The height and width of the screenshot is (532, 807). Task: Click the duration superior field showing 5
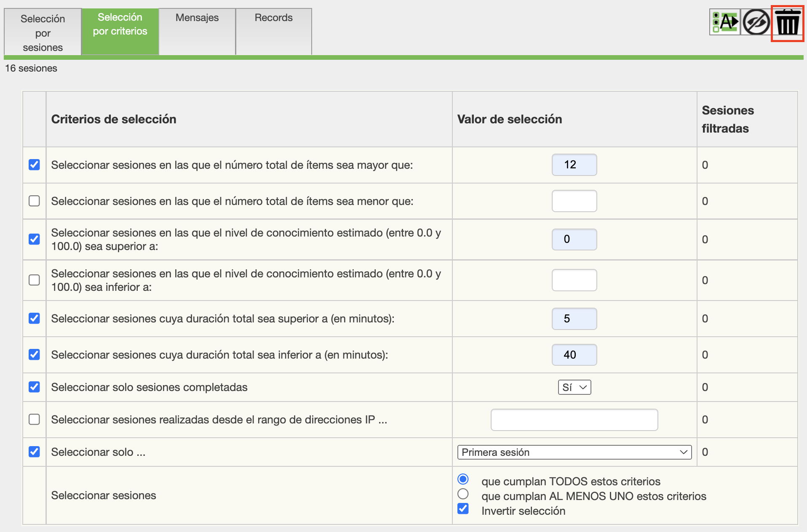pos(574,319)
